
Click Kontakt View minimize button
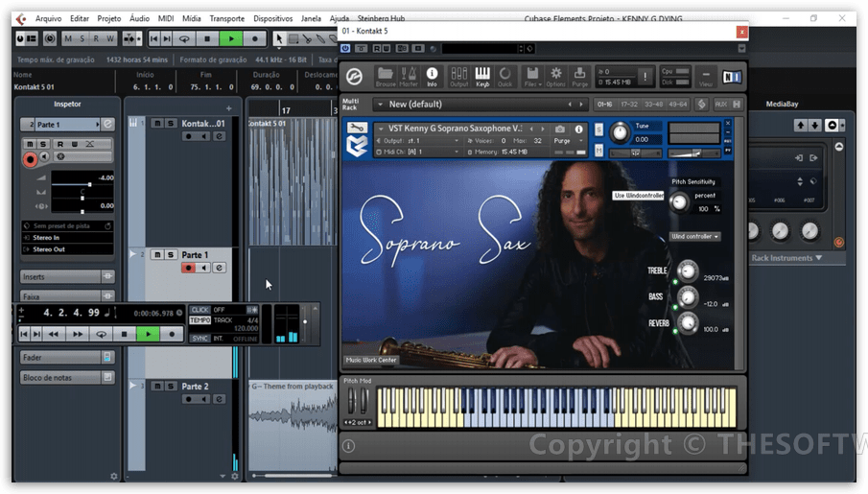pyautogui.click(x=705, y=77)
